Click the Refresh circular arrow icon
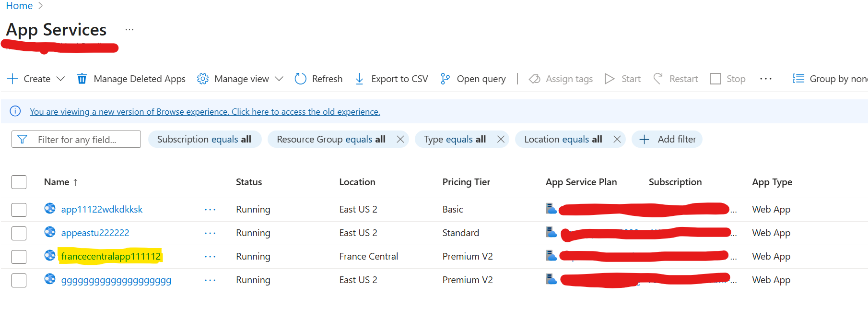868x333 pixels. [300, 79]
